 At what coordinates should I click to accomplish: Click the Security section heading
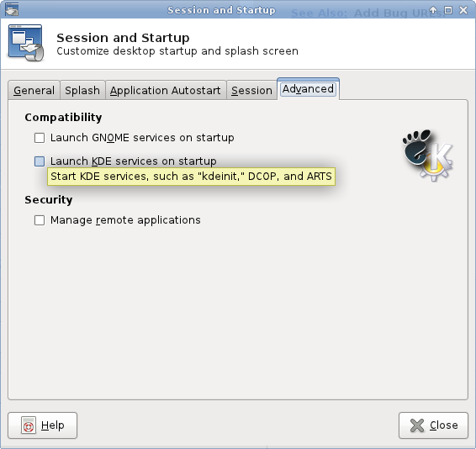point(49,200)
